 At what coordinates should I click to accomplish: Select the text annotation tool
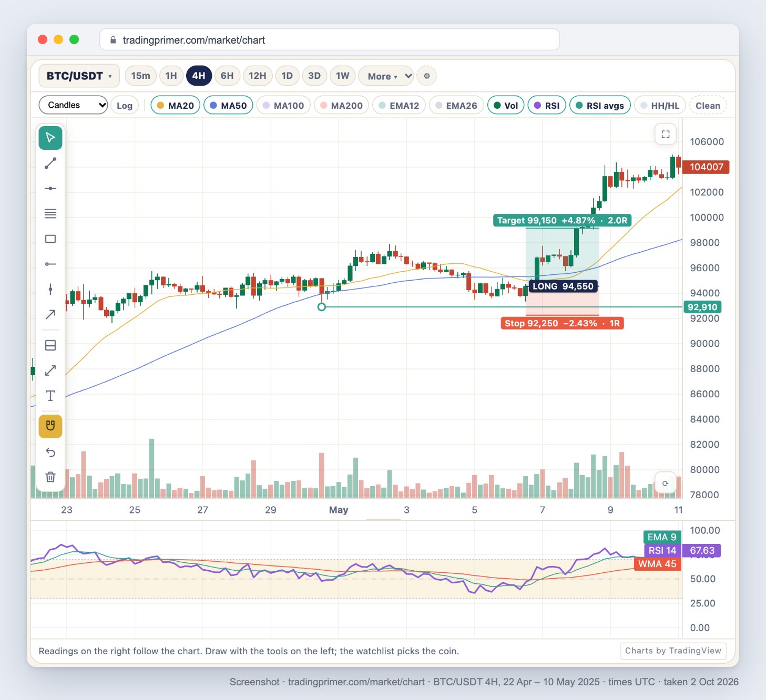pos(50,396)
